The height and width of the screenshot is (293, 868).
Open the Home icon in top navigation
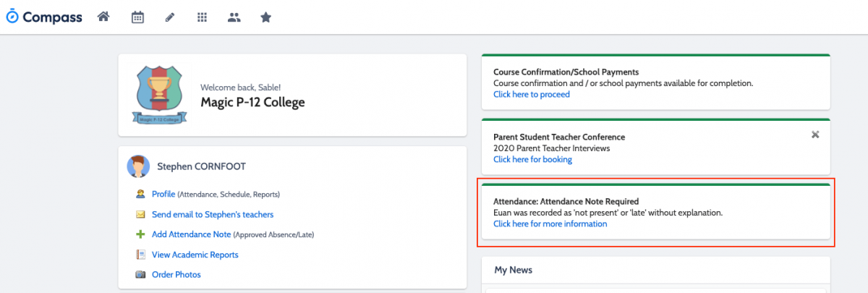103,17
